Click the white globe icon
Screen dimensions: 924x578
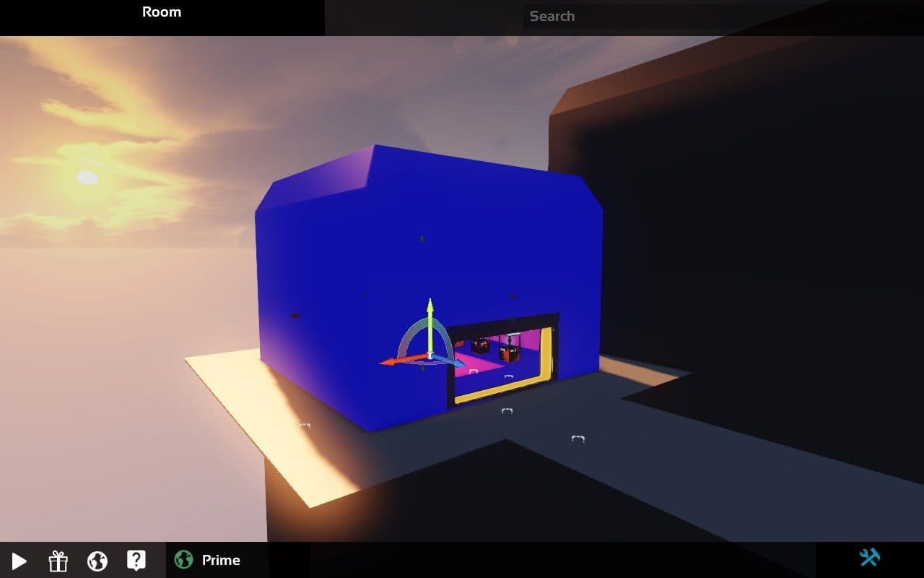[97, 561]
